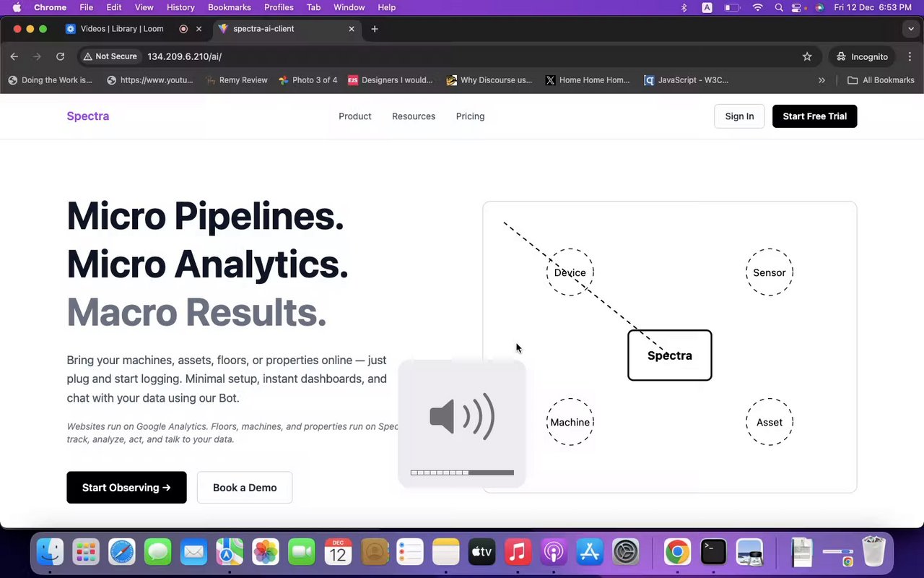The width and height of the screenshot is (924, 578).
Task: Click the Book a Demo button
Action: 245,488
